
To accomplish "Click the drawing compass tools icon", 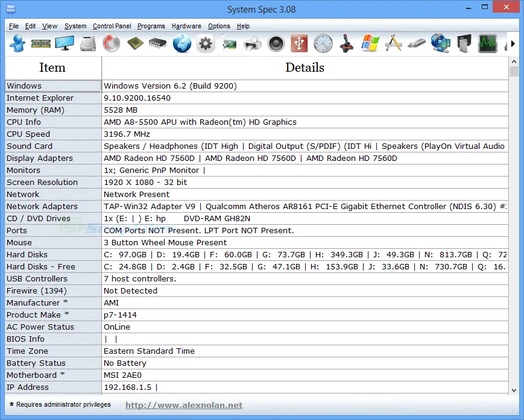I will [x=393, y=43].
